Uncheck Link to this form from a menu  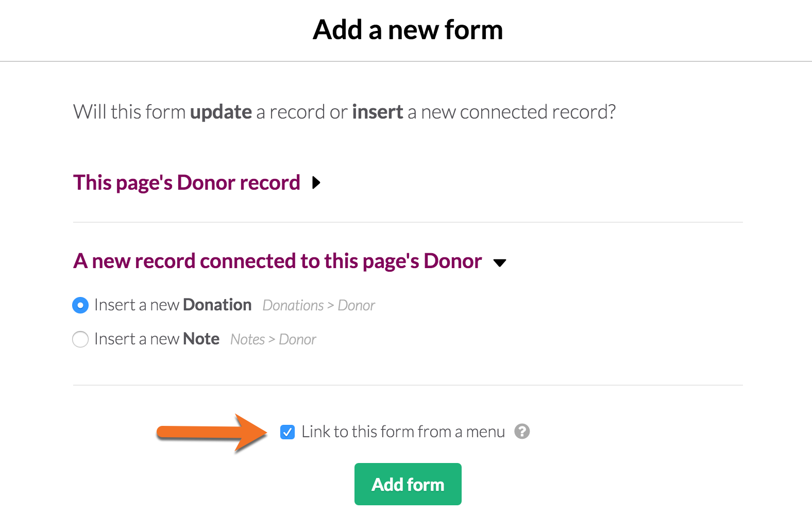287,432
